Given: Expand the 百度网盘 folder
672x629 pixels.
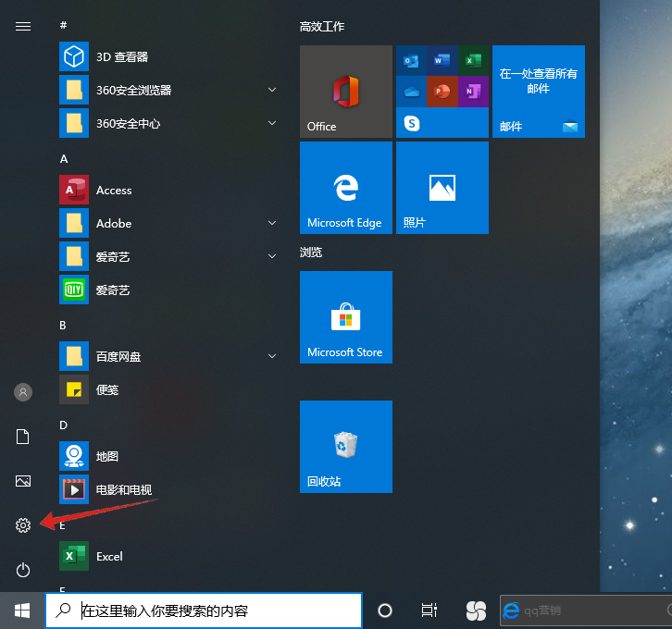Looking at the screenshot, I should click(272, 356).
